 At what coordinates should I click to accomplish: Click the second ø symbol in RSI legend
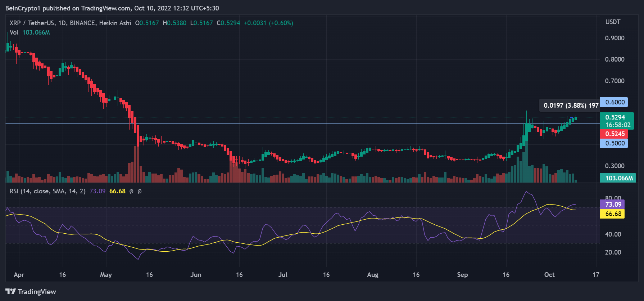coord(140,192)
